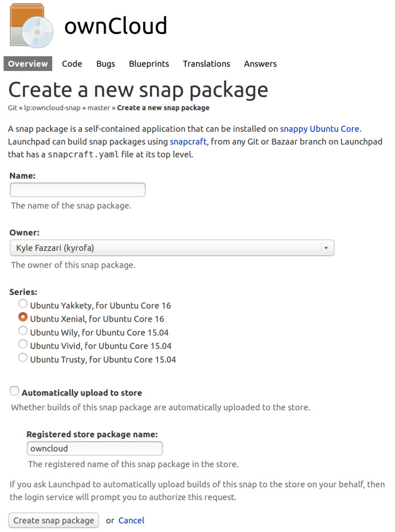Open the Owner dropdown showing Kyle Fazzari
The height and width of the screenshot is (532, 395).
[172, 248]
